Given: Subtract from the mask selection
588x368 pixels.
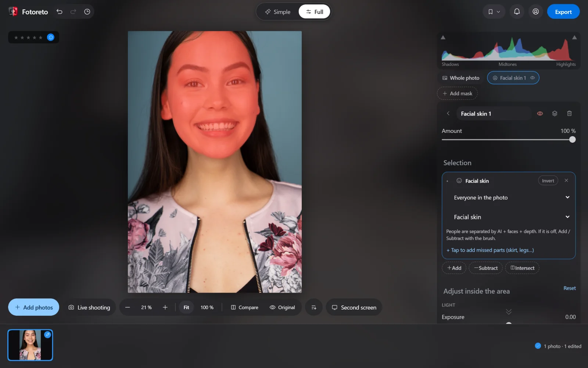Looking at the screenshot, I should (486, 268).
